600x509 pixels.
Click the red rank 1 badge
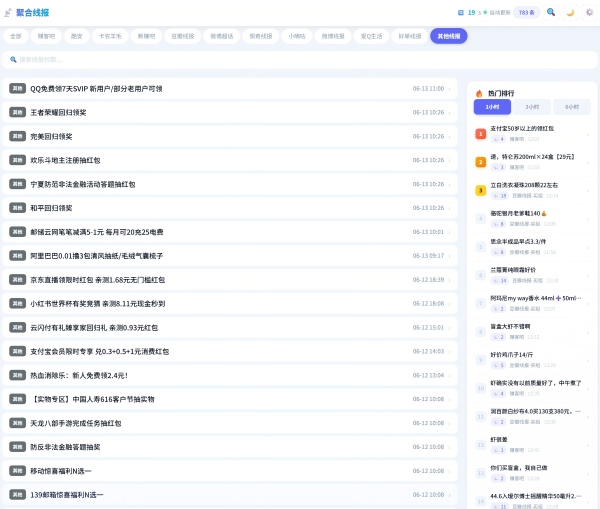(481, 134)
